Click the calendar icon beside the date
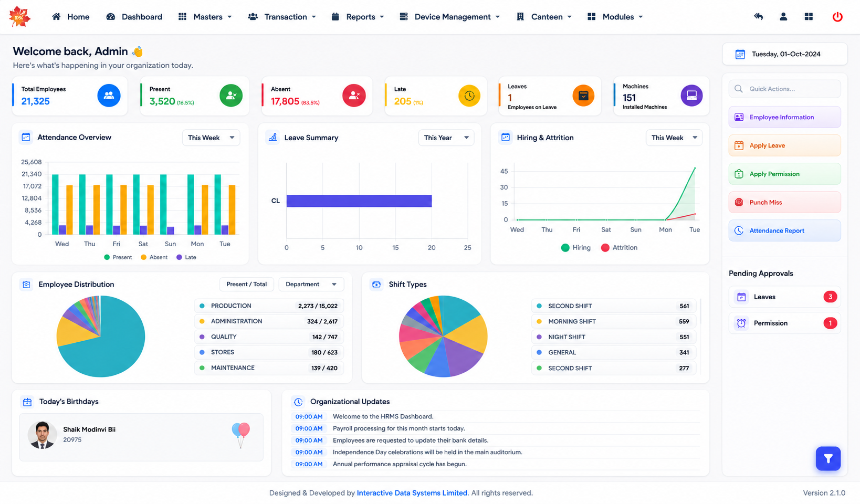The height and width of the screenshot is (504, 860). coord(740,54)
